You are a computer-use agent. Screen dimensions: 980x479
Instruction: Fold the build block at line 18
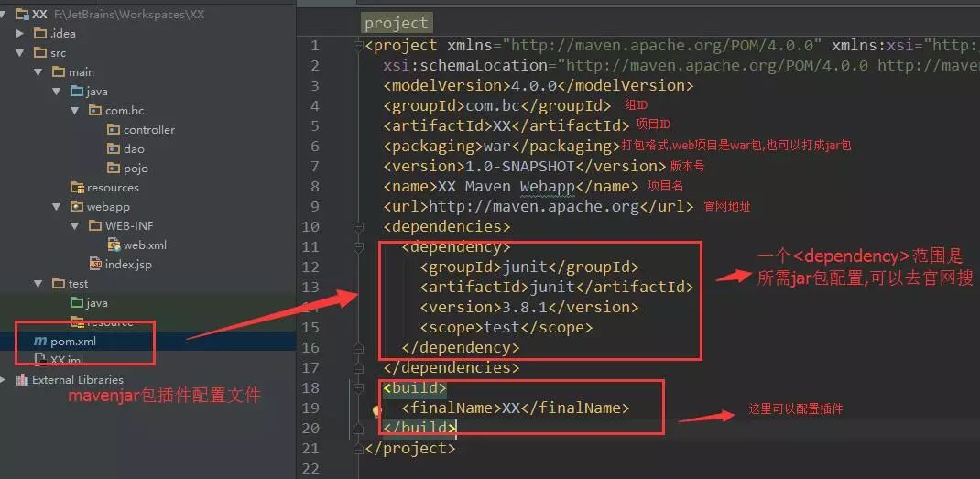[x=358, y=387]
